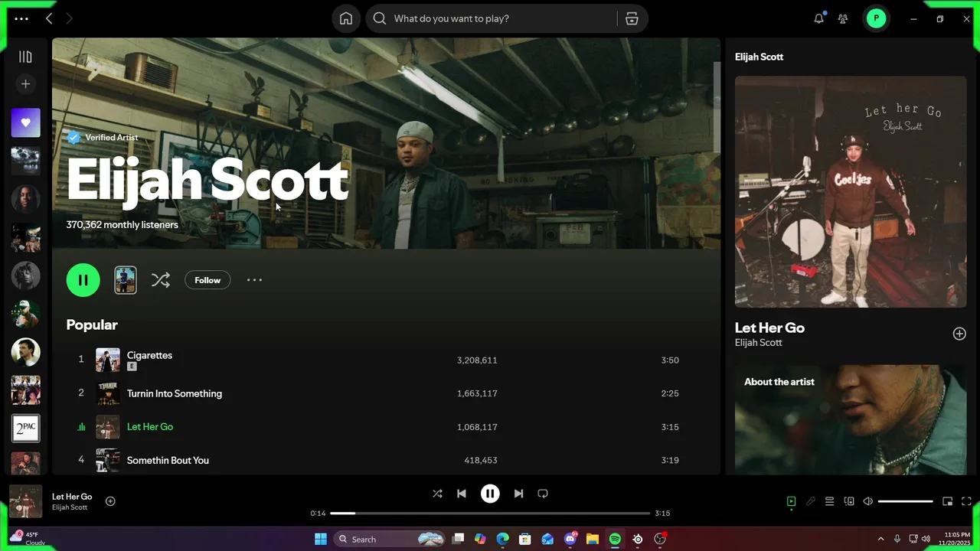Open Discord from the taskbar

pos(570,539)
